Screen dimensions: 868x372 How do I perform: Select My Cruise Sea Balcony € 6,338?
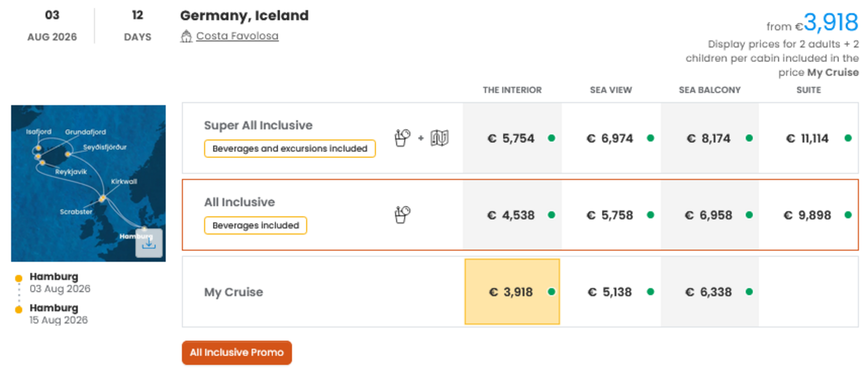coord(709,292)
